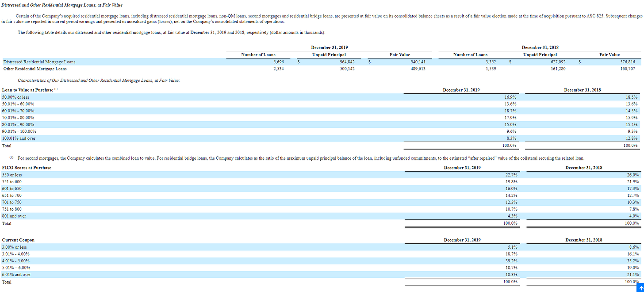Click "Total" label in the FICO Scores table
This screenshot has height=292, width=644.
click(7, 223)
